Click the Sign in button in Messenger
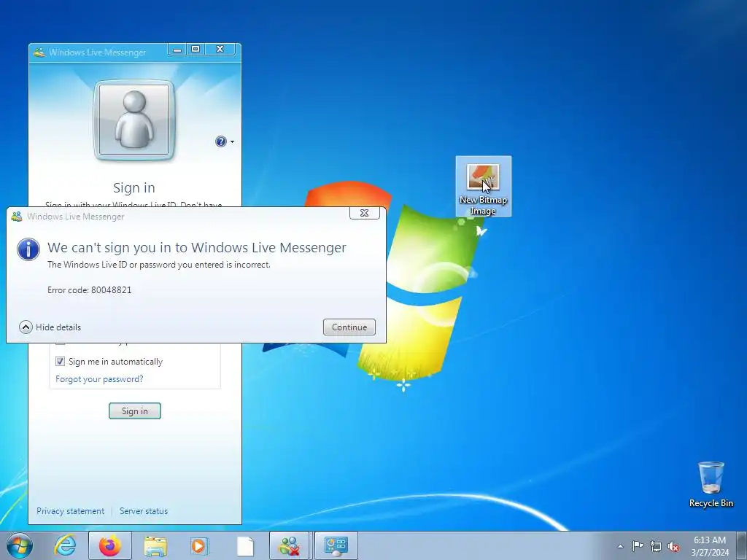The height and width of the screenshot is (560, 747). (135, 411)
